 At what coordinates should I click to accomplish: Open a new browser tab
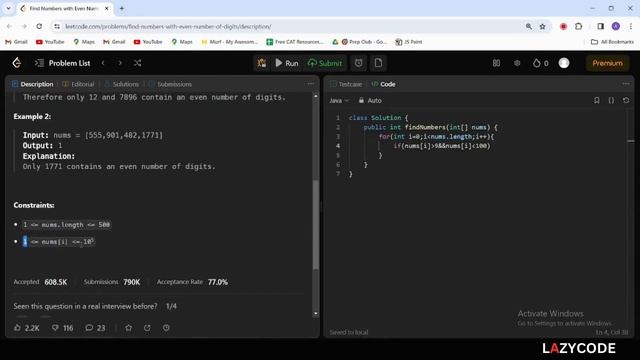(x=122, y=8)
